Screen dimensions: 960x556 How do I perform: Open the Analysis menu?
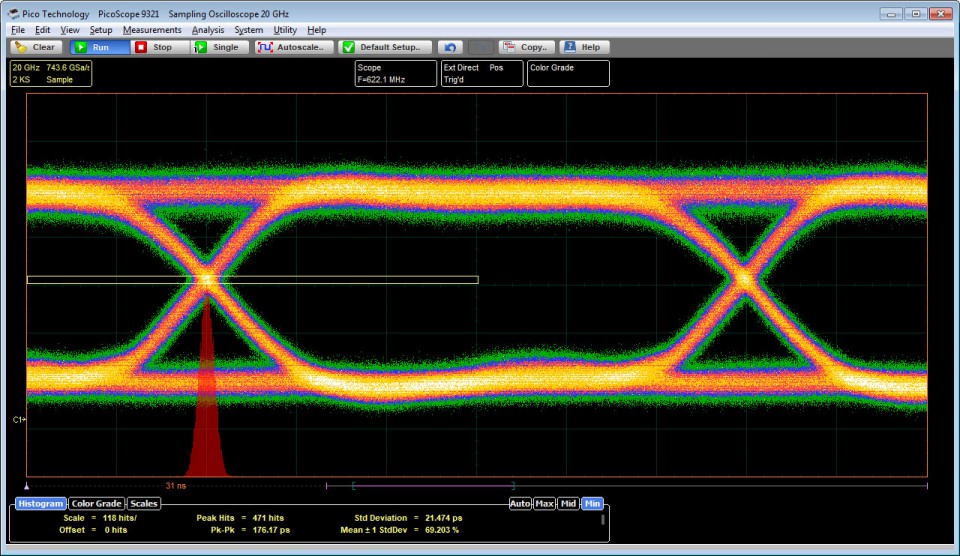point(208,30)
